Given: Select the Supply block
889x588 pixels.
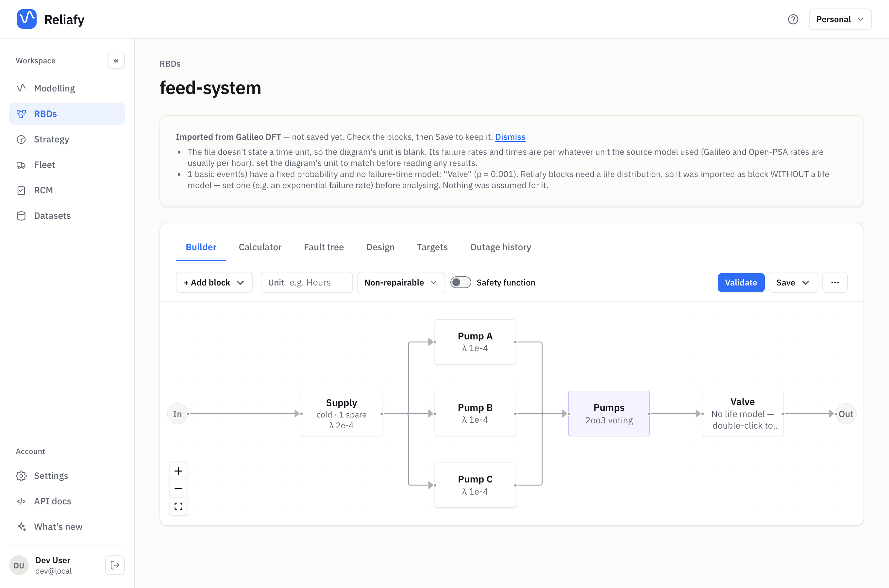Looking at the screenshot, I should coord(341,414).
